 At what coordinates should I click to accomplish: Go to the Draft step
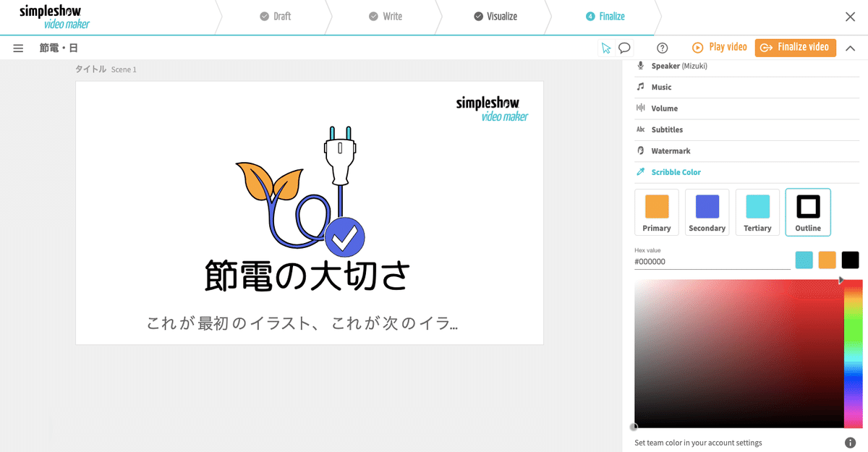click(276, 17)
